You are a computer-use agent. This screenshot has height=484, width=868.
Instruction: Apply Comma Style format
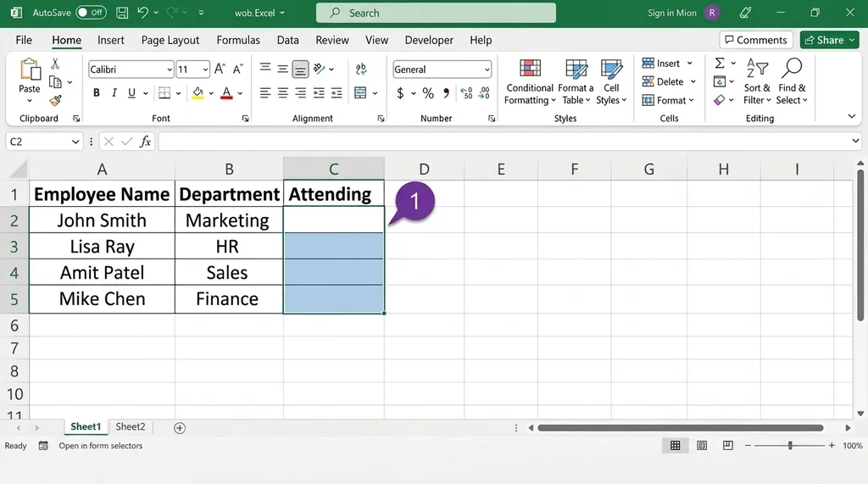pyautogui.click(x=446, y=93)
